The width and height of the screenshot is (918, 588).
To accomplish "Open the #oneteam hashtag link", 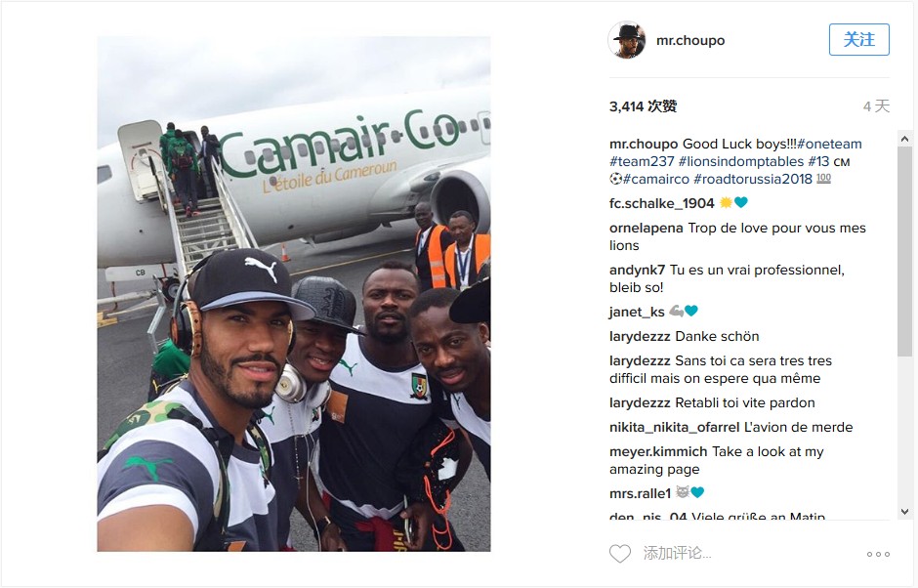I will tap(829, 145).
